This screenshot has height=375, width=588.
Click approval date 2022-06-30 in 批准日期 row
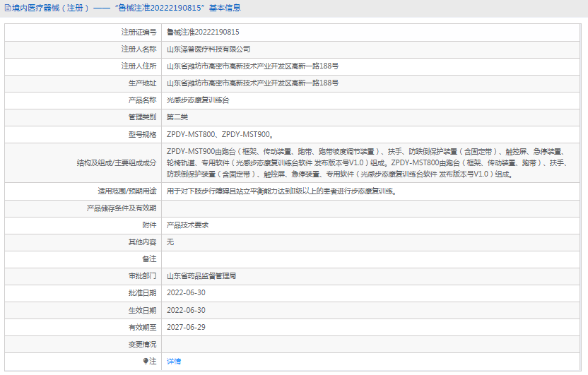[186, 293]
